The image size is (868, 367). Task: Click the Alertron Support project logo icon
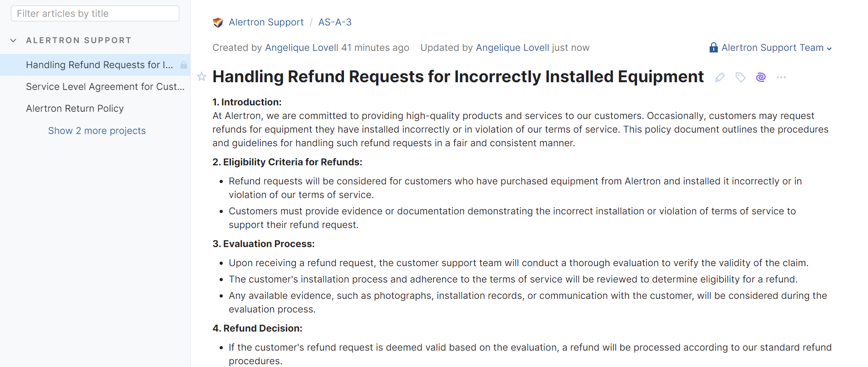(x=218, y=22)
